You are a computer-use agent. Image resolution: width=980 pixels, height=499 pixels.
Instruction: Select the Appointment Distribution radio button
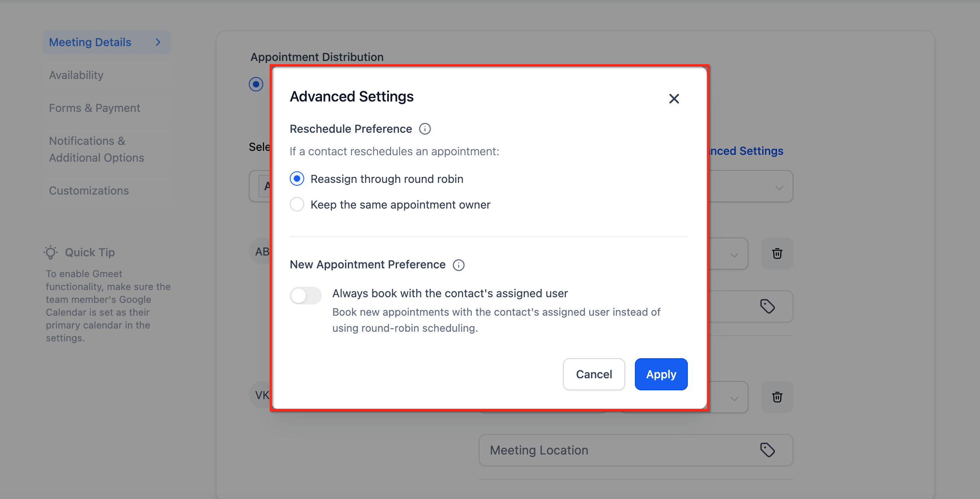tap(256, 84)
